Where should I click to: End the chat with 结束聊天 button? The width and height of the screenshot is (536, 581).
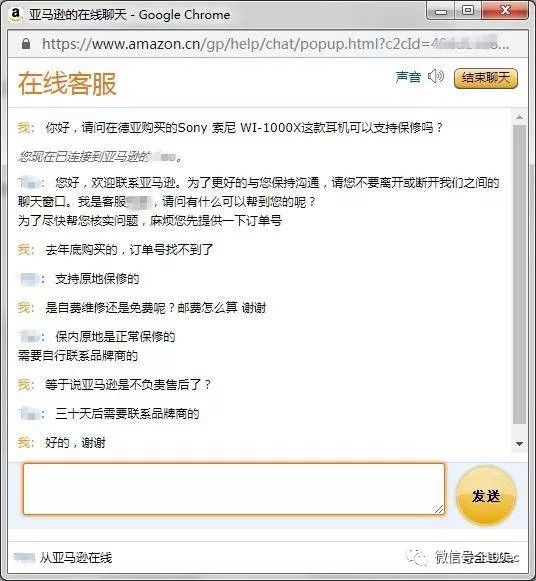[x=486, y=78]
